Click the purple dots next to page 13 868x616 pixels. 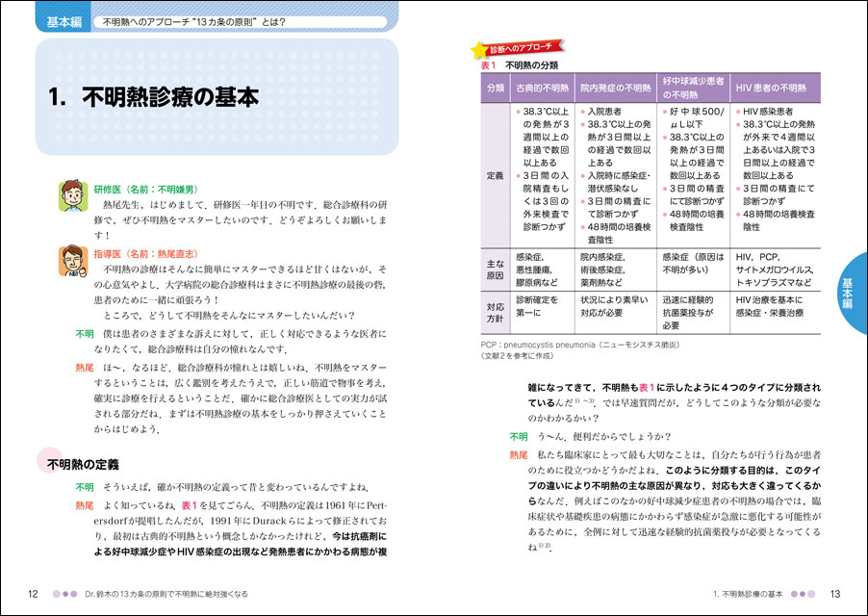[x=805, y=594]
